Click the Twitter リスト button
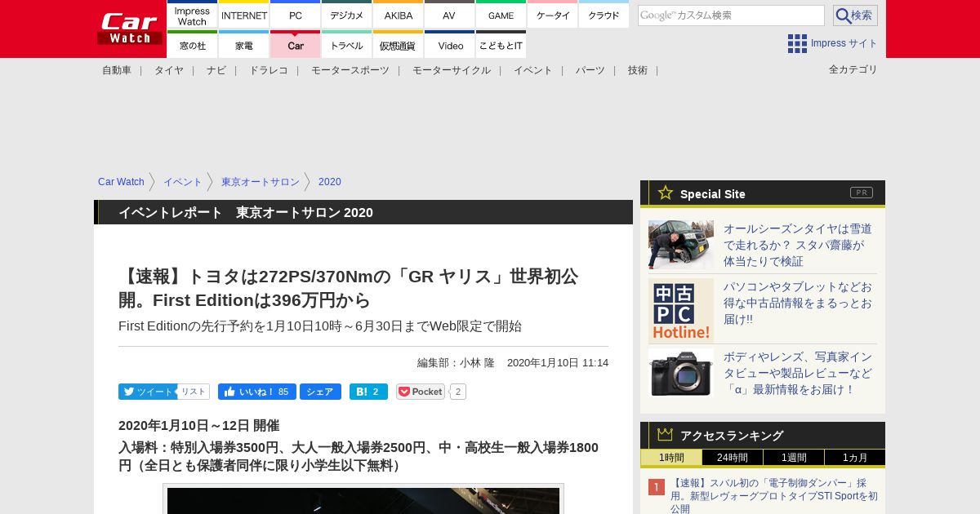The image size is (980, 514). [194, 392]
